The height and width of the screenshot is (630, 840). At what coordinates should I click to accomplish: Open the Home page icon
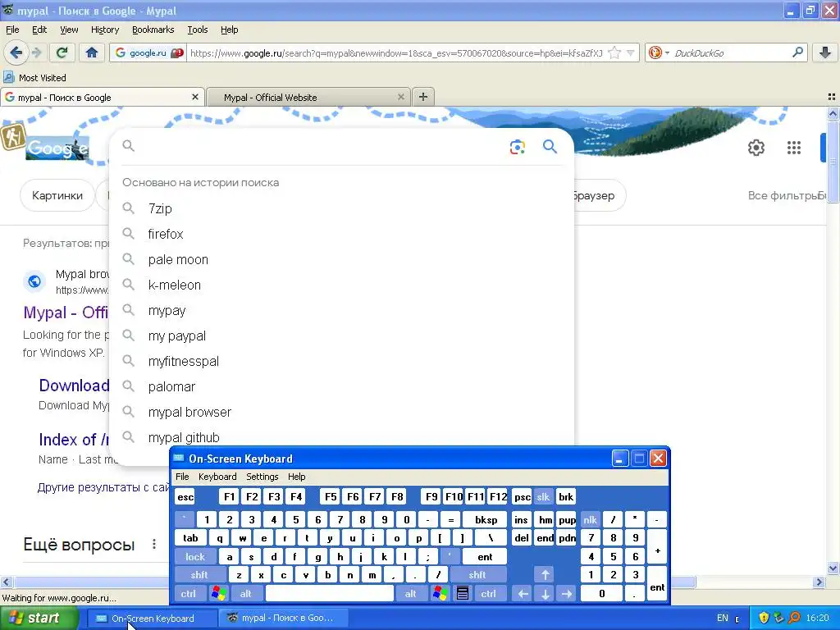pos(92,52)
